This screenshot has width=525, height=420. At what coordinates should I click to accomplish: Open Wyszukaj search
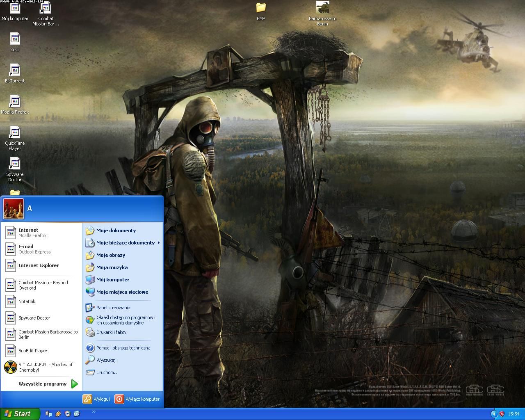(x=123, y=360)
